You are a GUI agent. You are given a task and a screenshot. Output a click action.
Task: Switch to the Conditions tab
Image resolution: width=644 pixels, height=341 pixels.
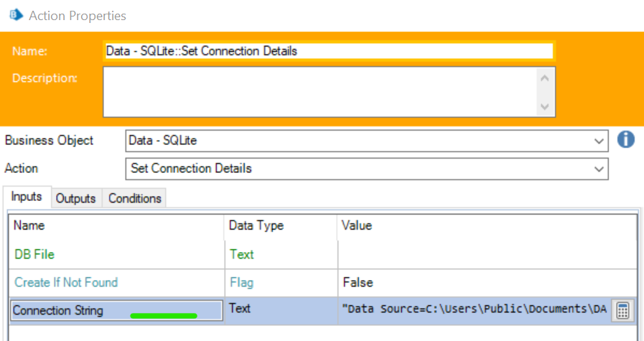coord(134,198)
